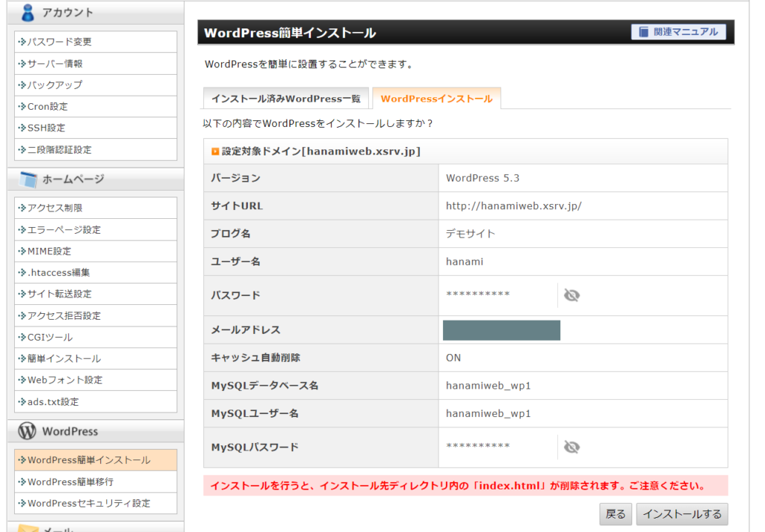Open 二段階認証設定 in the sidebar
Viewport: 765px width, 532px height.
tap(96, 149)
